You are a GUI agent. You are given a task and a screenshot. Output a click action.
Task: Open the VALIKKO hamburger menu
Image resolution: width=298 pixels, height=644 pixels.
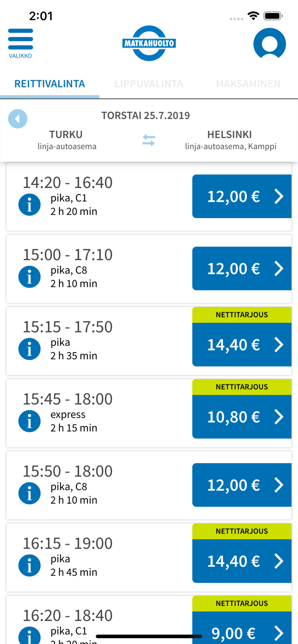click(20, 43)
